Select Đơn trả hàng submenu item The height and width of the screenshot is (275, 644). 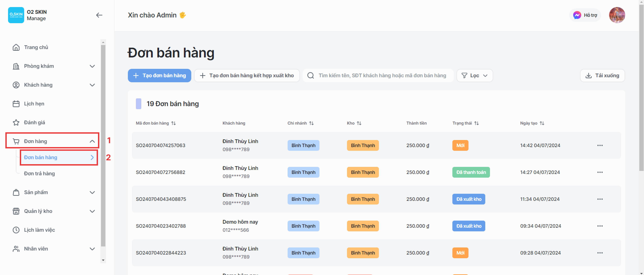pos(39,173)
